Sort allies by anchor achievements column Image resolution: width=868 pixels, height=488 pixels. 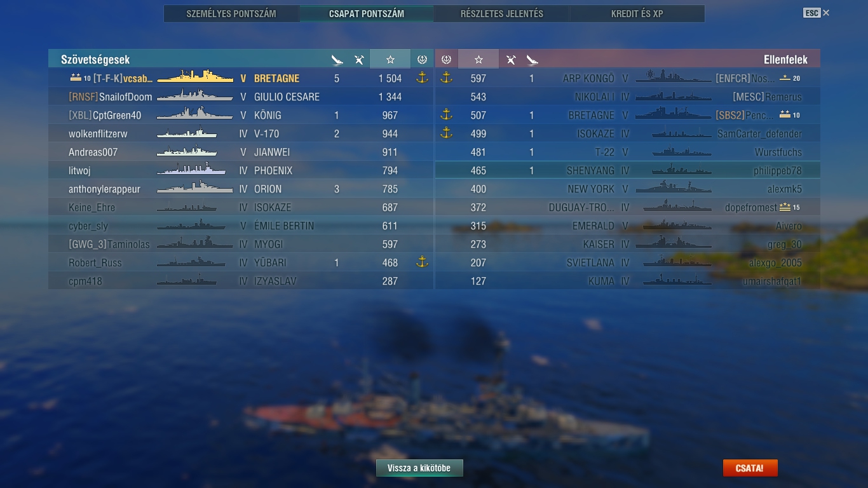point(422,59)
